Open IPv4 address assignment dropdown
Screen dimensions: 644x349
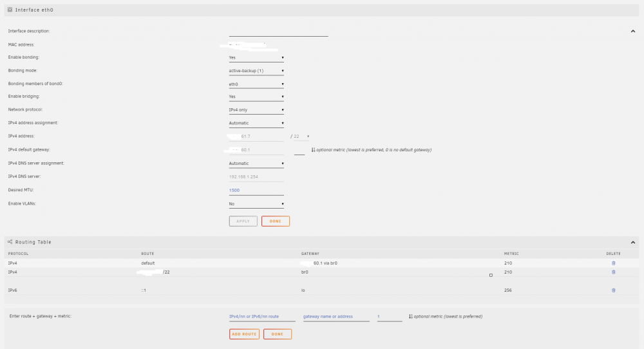256,123
